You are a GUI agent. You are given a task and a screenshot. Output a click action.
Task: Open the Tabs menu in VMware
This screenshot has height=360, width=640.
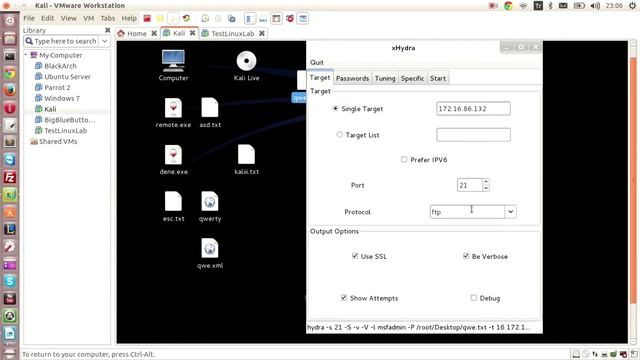coord(108,18)
